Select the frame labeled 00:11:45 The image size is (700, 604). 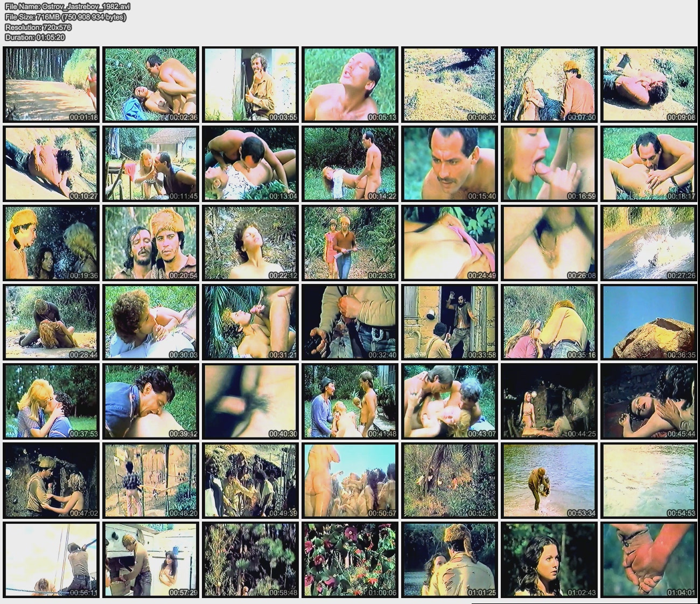[x=151, y=164]
